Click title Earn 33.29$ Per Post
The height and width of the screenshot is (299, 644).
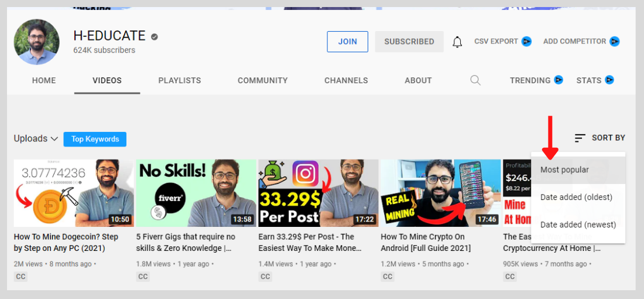[x=310, y=243]
